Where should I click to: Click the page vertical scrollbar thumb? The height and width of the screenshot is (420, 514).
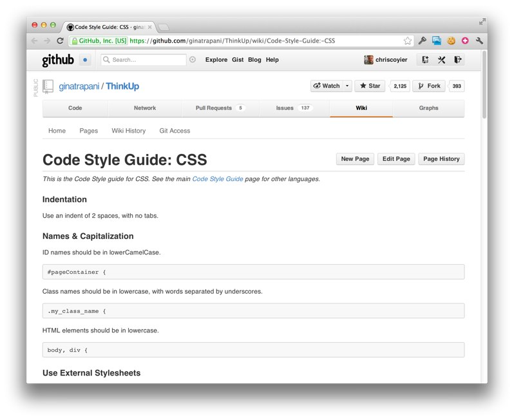pyautogui.click(x=484, y=84)
